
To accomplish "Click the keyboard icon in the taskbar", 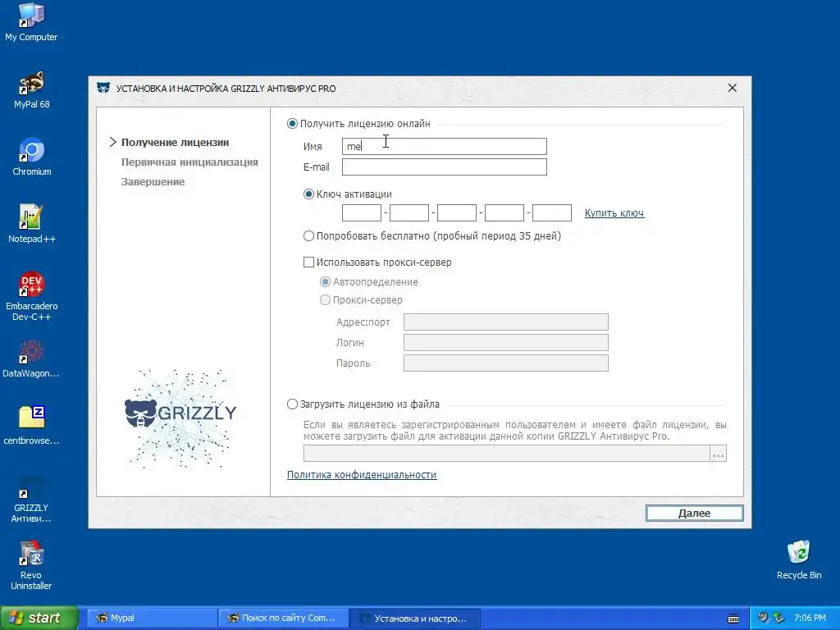I will [733, 619].
